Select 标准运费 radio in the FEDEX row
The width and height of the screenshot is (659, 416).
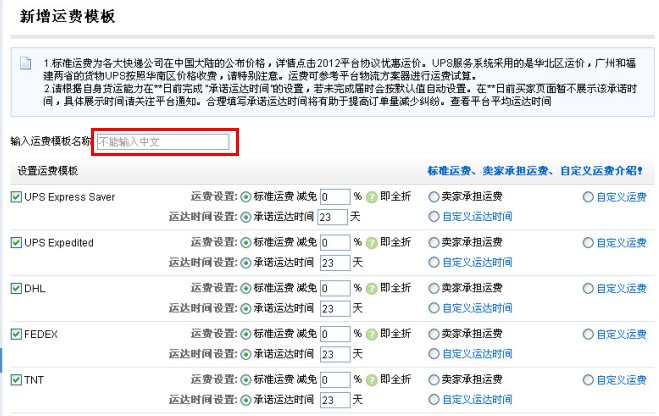point(246,334)
